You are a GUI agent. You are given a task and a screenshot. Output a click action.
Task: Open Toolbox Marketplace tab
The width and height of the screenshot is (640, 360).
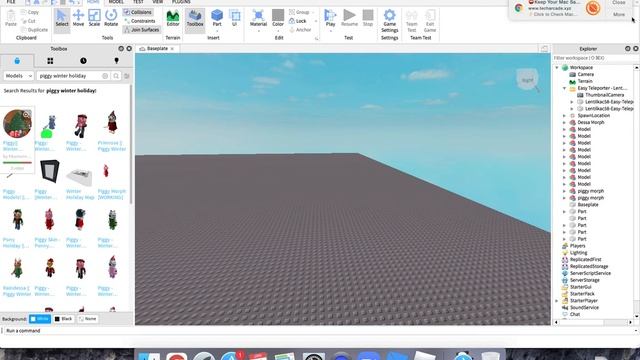[17, 61]
